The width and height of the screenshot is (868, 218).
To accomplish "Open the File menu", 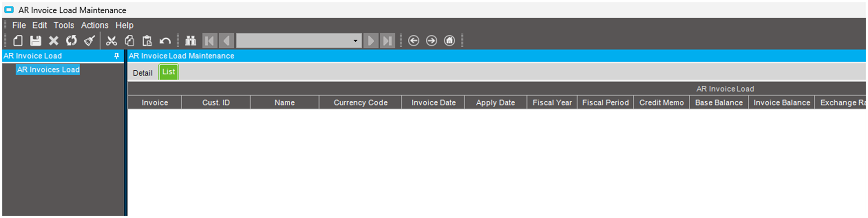I will (19, 25).
